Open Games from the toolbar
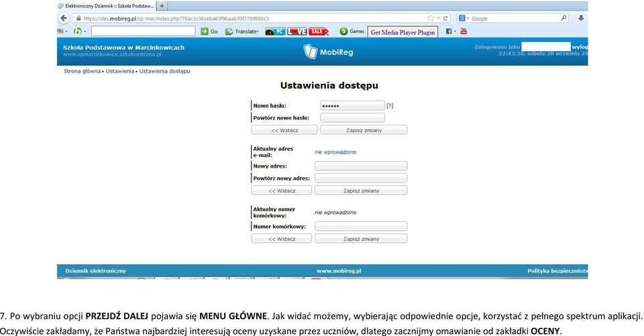The width and height of the screenshot is (644, 336). (x=352, y=32)
